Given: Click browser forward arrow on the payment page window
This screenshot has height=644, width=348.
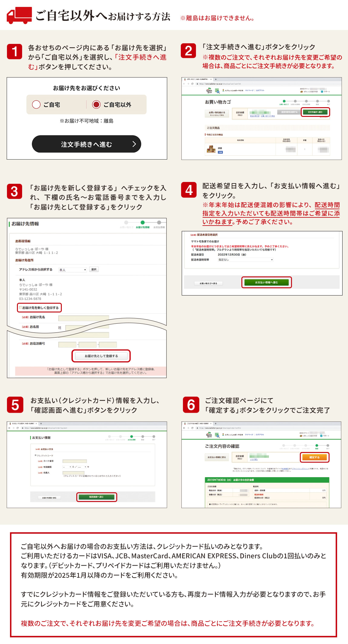Looking at the screenshot, I should pyautogui.click(x=13, y=428).
